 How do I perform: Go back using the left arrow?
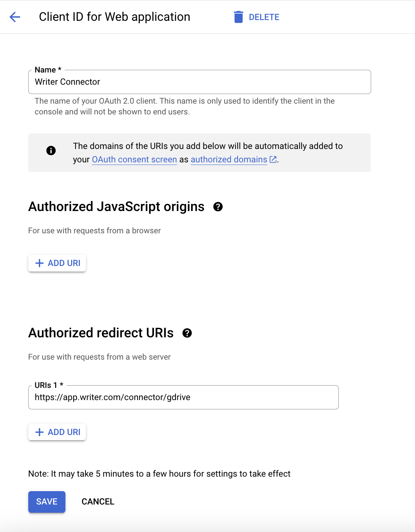click(15, 17)
